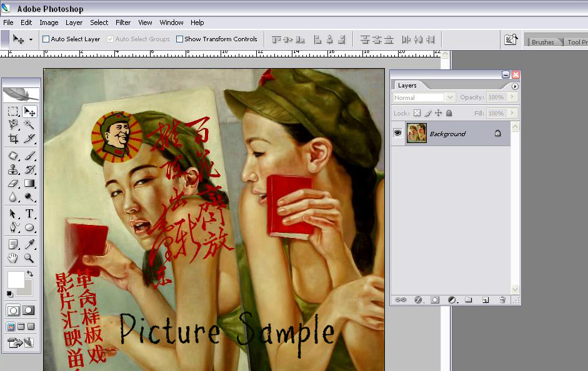Select the Pen tool
This screenshot has height=371, width=588.
[13, 227]
